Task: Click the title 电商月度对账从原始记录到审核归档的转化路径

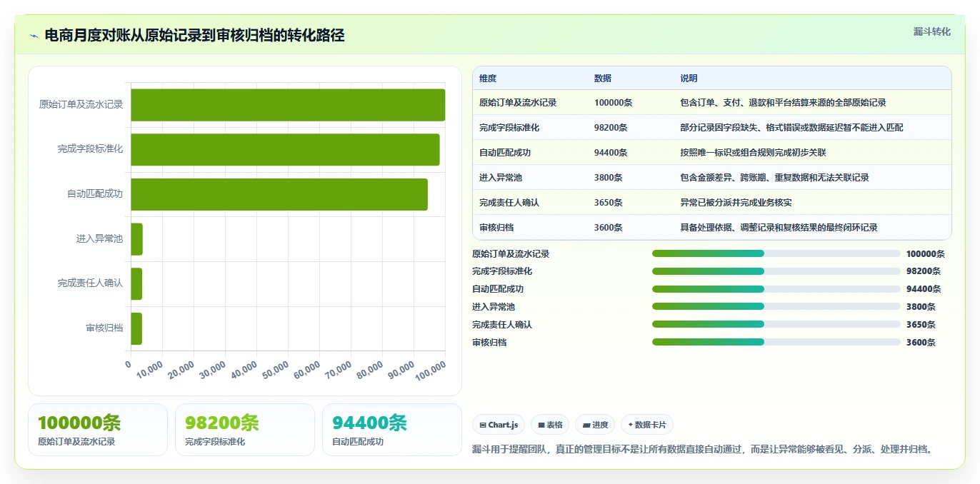Action: point(194,36)
